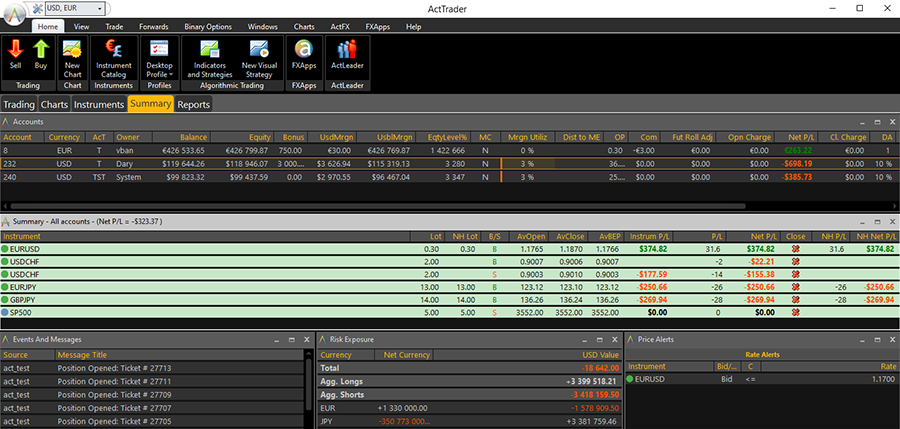Image resolution: width=900 pixels, height=429 pixels.
Task: Click the ActTrader logo application button
Action: pos(12,9)
